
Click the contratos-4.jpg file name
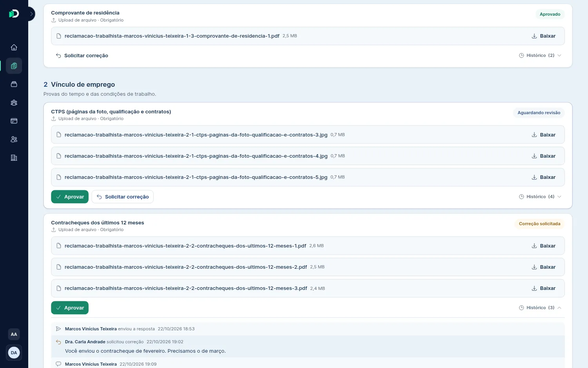[x=196, y=156]
